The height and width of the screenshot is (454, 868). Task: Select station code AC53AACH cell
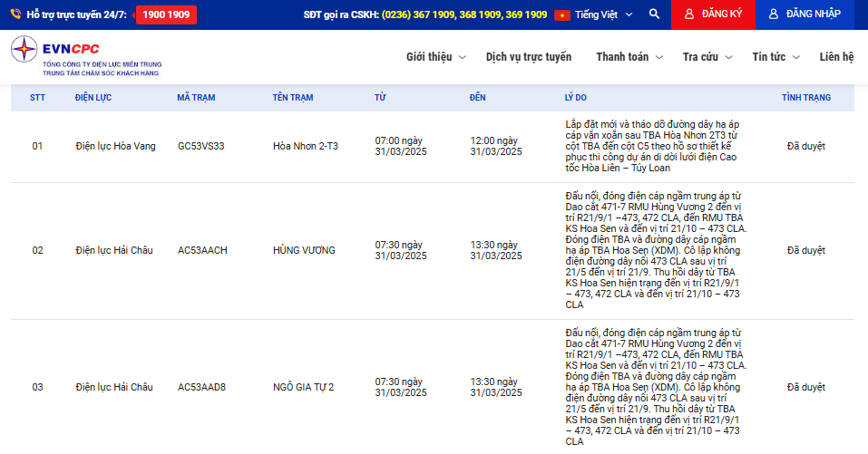point(202,250)
